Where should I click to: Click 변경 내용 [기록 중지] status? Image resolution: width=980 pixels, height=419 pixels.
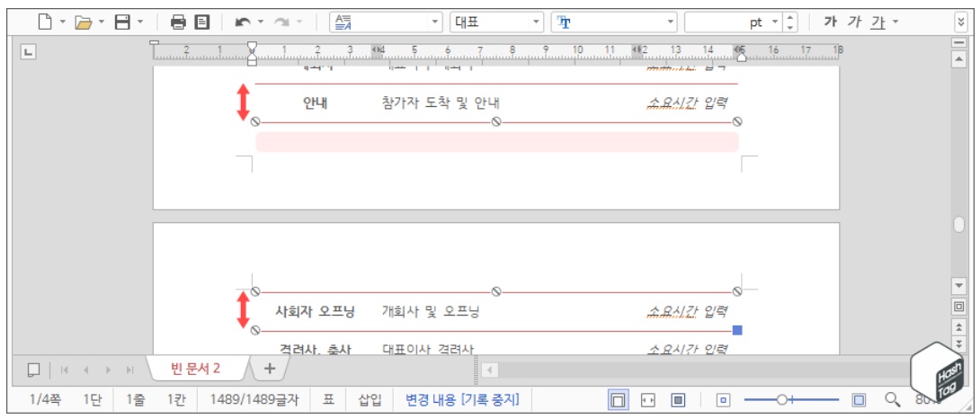tap(462, 399)
